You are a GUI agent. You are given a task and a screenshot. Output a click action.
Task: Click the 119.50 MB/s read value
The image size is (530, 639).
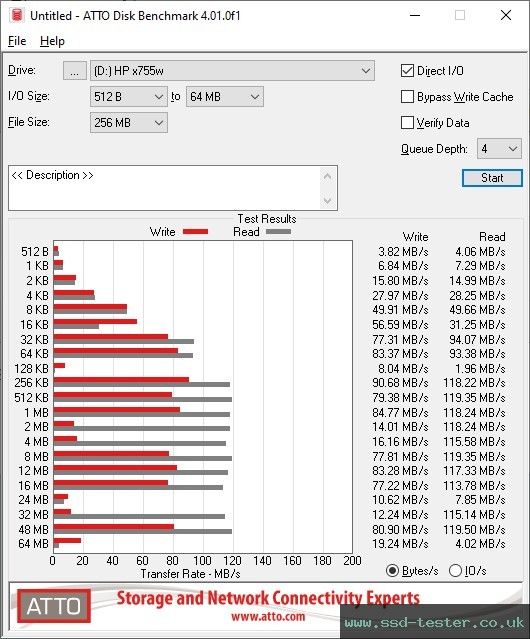point(474,529)
